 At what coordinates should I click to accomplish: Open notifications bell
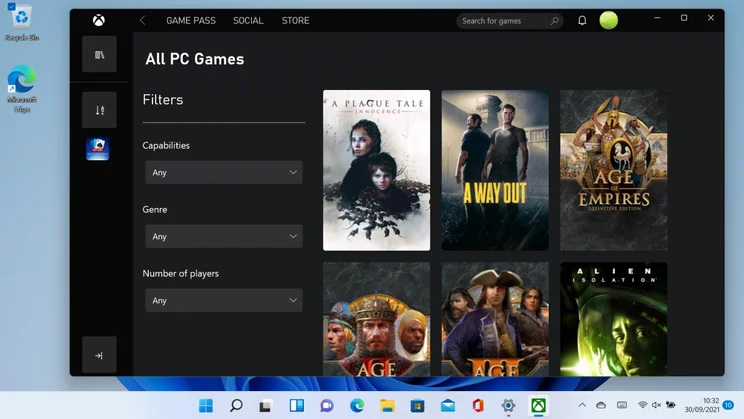click(582, 20)
